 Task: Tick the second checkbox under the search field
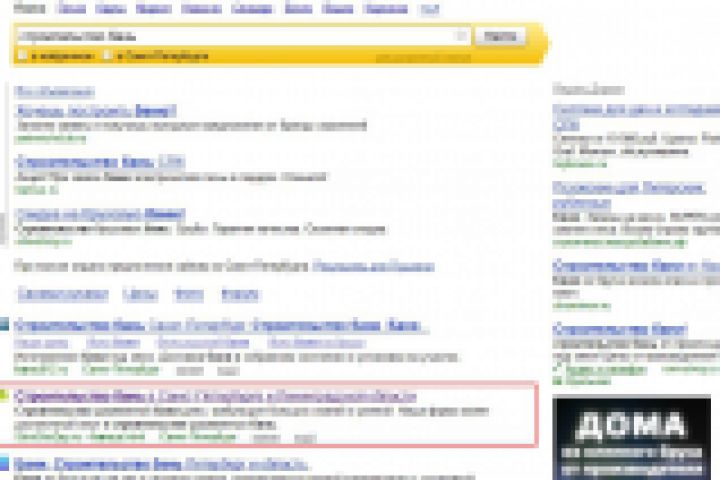point(107,55)
